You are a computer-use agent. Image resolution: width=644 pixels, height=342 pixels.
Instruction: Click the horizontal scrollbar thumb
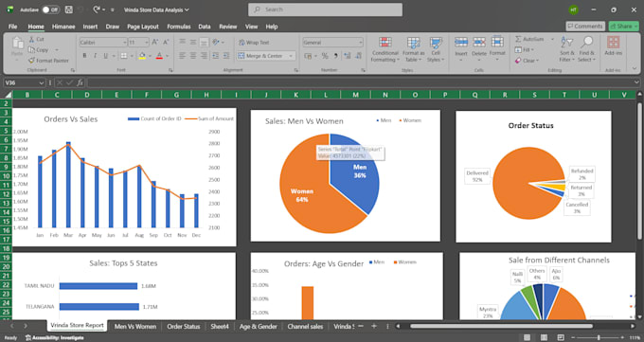(501, 326)
